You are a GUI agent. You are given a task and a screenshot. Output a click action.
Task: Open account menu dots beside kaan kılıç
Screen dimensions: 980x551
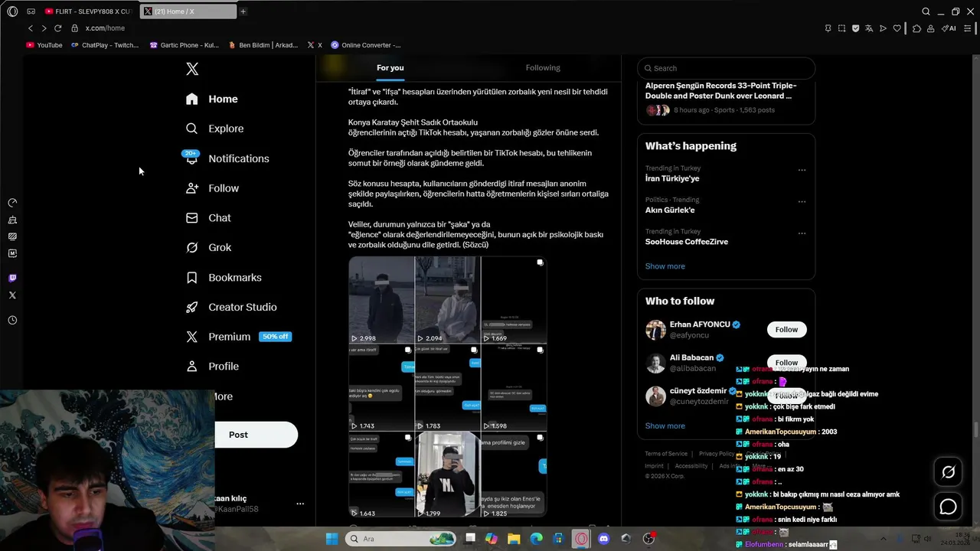300,504
